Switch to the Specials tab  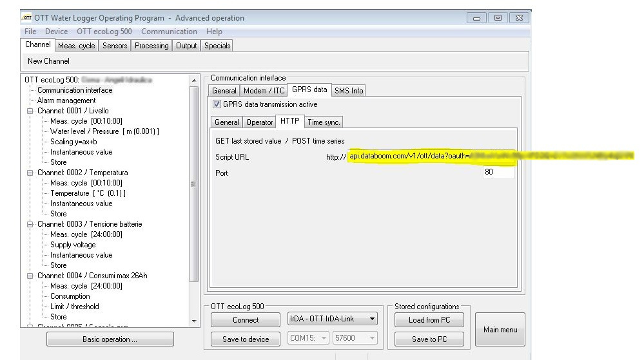(217, 46)
